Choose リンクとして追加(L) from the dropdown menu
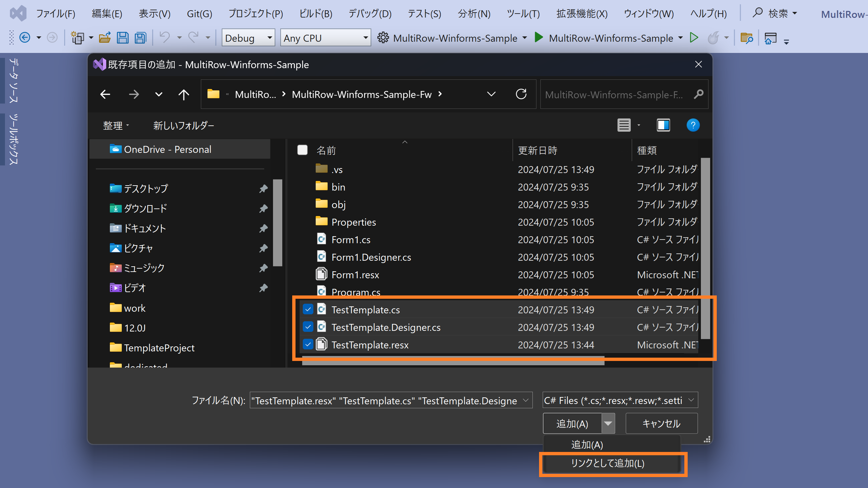This screenshot has height=488, width=868. point(612,464)
